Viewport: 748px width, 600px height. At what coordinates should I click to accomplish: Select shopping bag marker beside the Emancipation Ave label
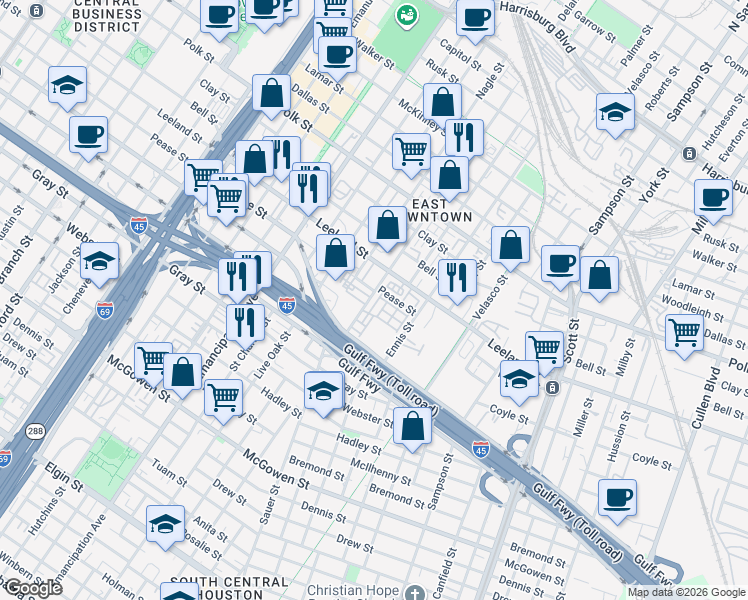tap(182, 372)
